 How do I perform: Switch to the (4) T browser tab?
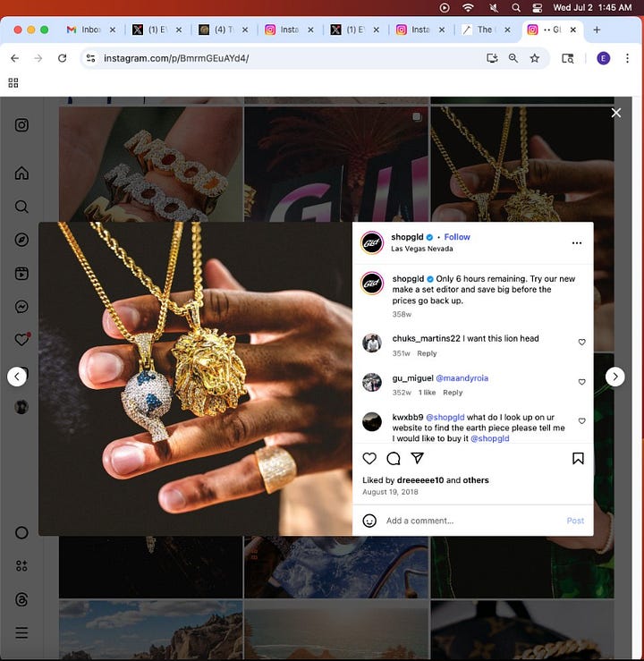(x=223, y=30)
